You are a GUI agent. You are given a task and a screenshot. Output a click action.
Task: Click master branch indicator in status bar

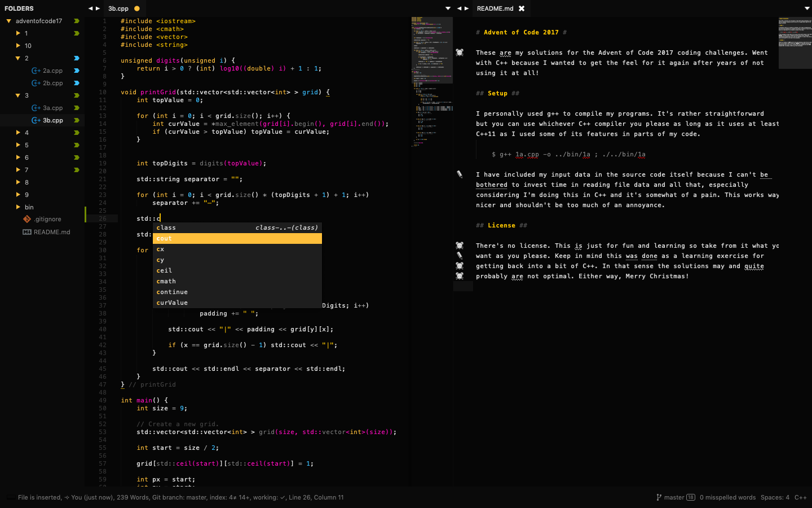point(676,497)
